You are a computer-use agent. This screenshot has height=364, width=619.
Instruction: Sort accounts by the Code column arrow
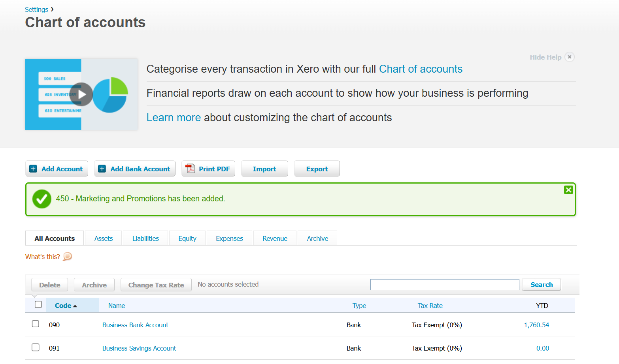pos(75,306)
